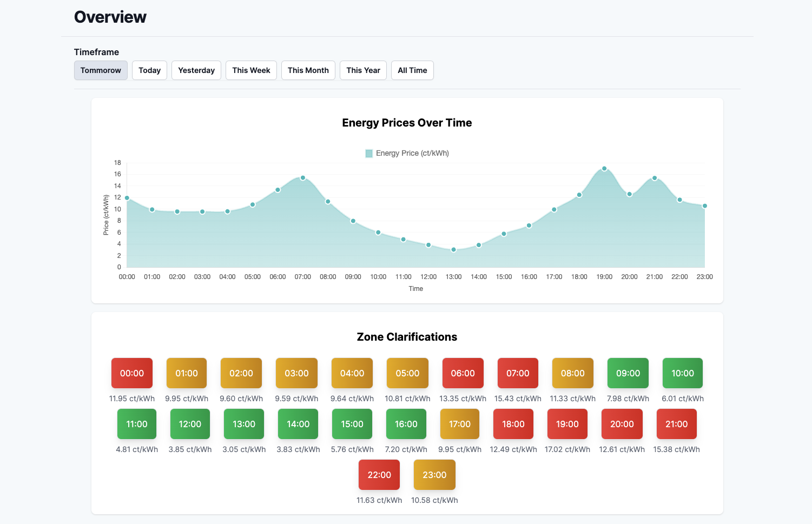Click the 15.38 ct/kWh price text
The width and height of the screenshot is (812, 524).
[677, 449]
